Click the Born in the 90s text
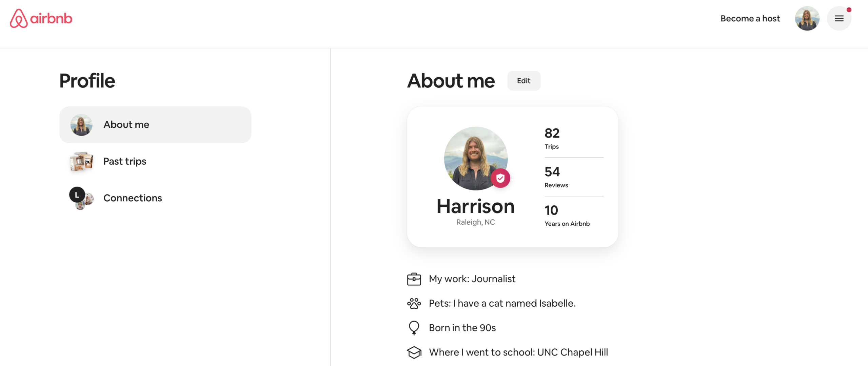This screenshot has height=366, width=868. tap(462, 328)
